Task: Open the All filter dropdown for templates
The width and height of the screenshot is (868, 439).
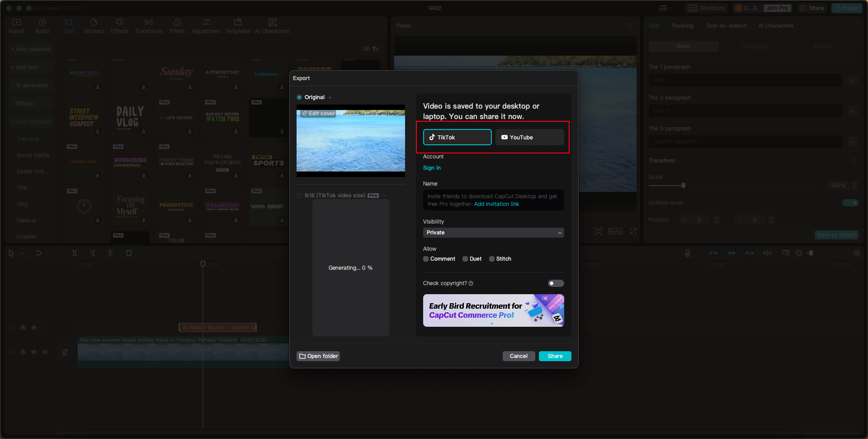Action: click(x=371, y=49)
